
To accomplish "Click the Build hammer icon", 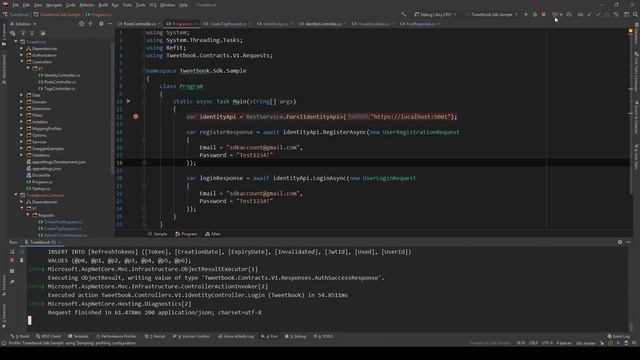I will (403, 14).
